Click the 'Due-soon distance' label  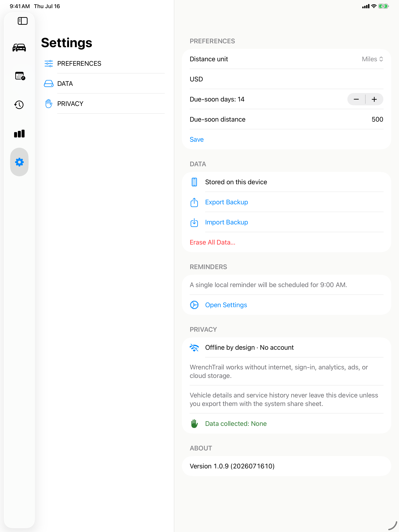(217, 119)
